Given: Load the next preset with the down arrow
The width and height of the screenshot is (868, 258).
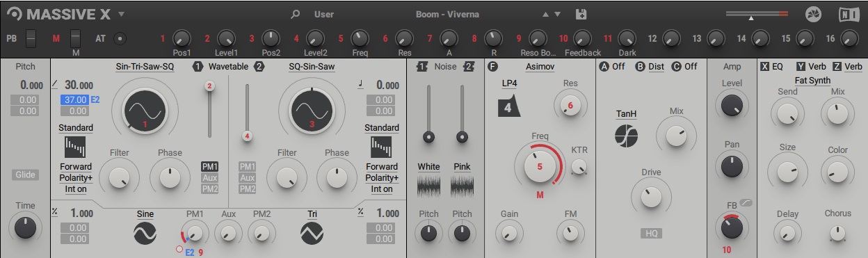Looking at the screenshot, I should [x=557, y=14].
